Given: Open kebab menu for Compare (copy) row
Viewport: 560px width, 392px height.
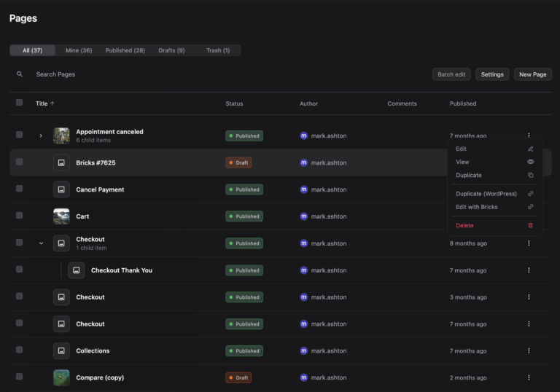Looking at the screenshot, I should [529, 377].
